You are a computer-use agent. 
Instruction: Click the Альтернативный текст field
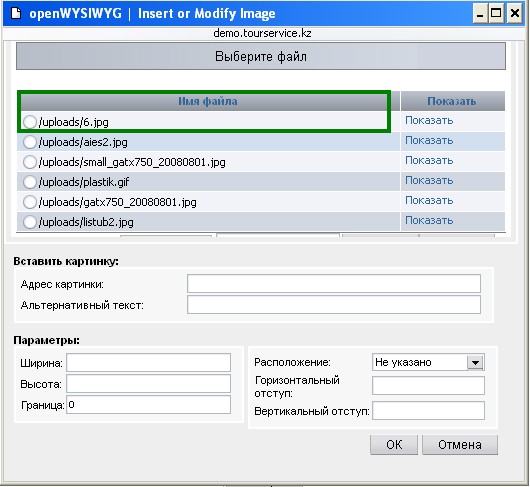coord(334,305)
